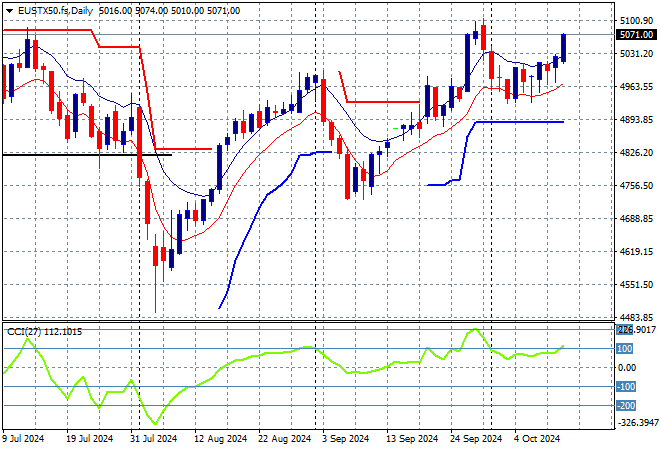Select the black horizontal support line
The width and height of the screenshot is (660, 450).
pos(80,155)
